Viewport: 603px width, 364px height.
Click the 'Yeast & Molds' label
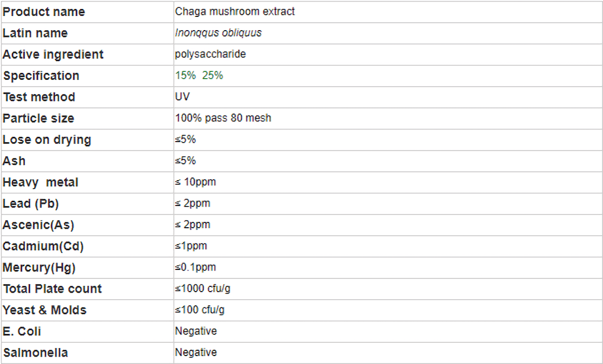(44, 310)
